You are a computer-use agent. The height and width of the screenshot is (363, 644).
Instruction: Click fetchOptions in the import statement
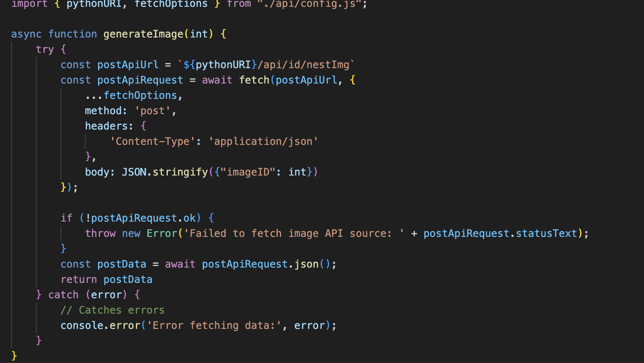pos(171,4)
